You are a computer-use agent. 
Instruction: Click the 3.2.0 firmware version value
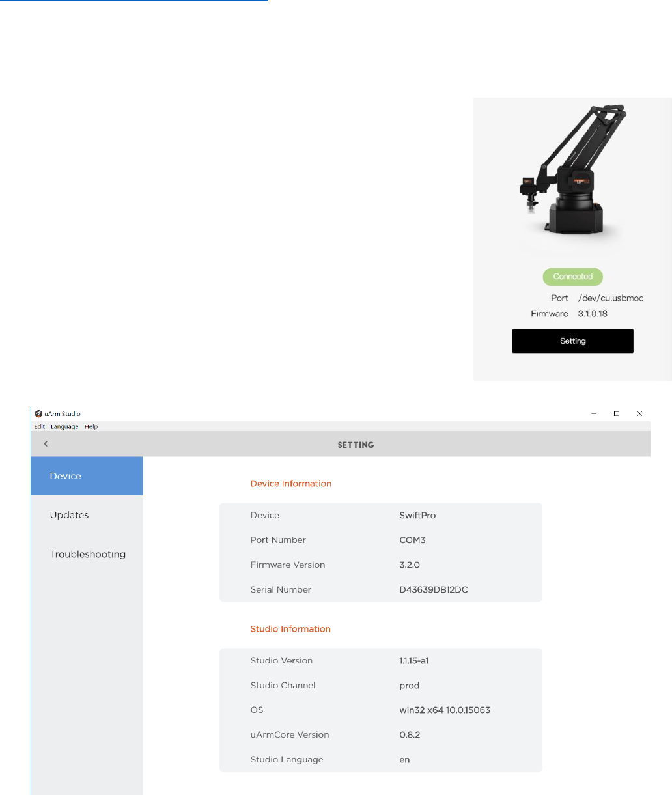click(410, 565)
